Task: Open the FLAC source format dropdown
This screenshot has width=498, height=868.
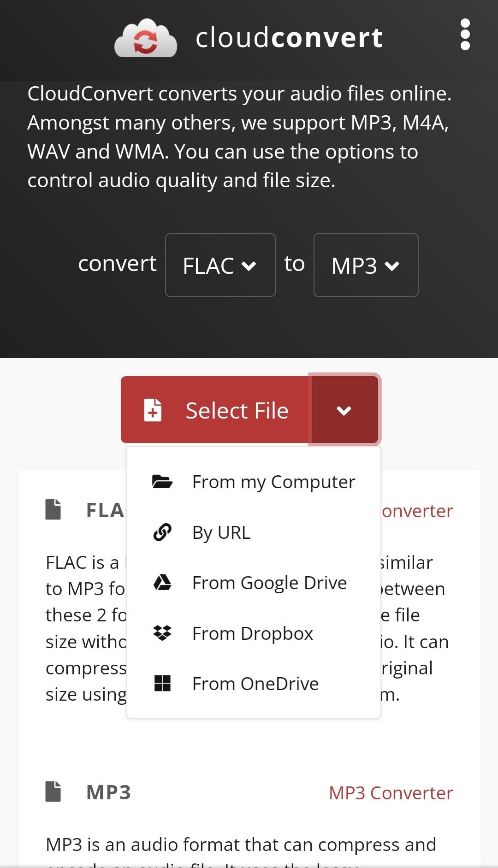Action: tap(220, 265)
